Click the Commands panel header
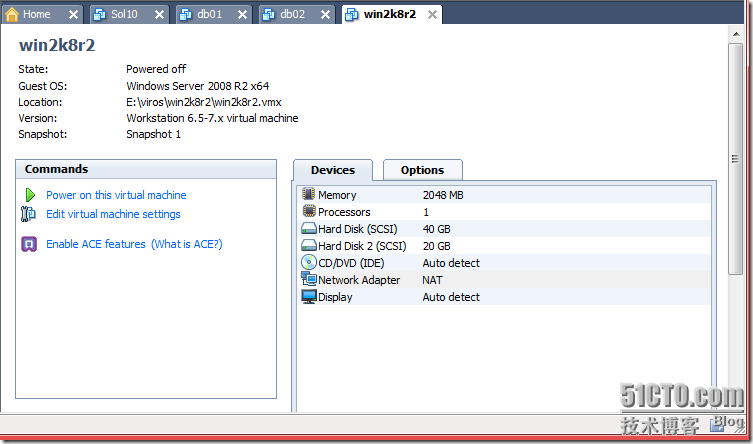 pos(146,169)
